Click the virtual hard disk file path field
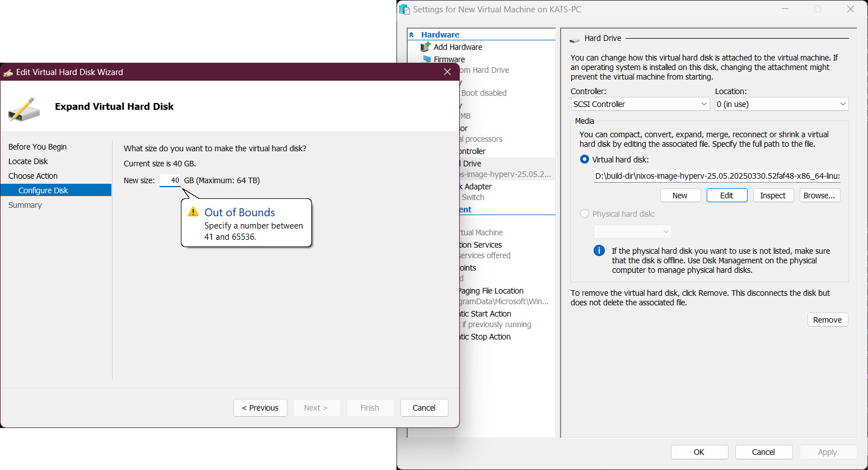Image resolution: width=868 pixels, height=470 pixels. coord(717,176)
